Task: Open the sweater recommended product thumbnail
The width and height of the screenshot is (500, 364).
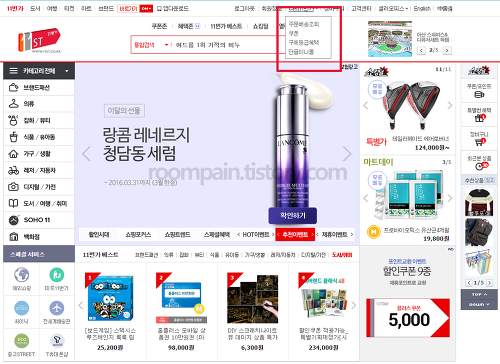Action: pos(479,202)
